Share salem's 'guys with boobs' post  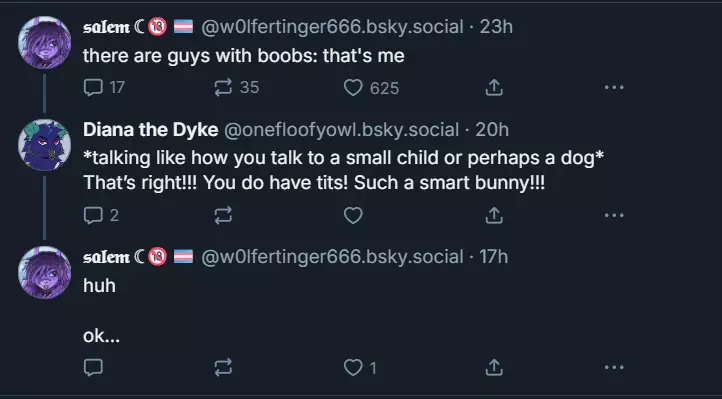[x=494, y=87]
